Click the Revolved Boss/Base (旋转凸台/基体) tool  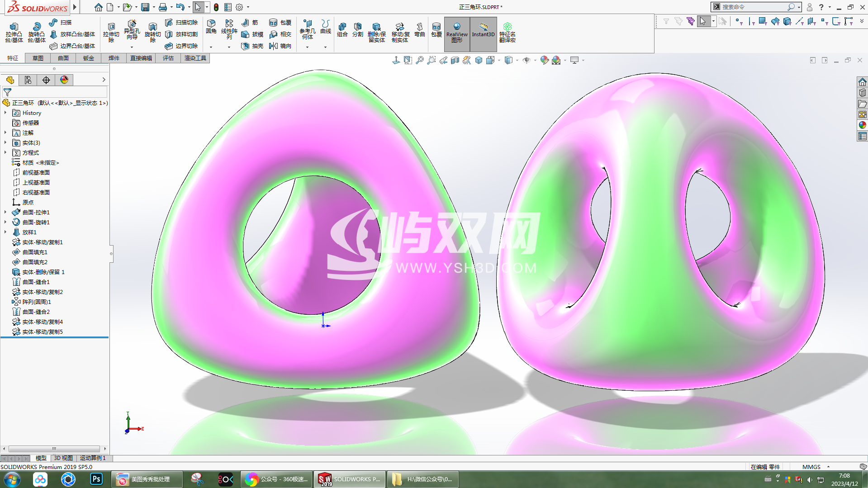36,32
